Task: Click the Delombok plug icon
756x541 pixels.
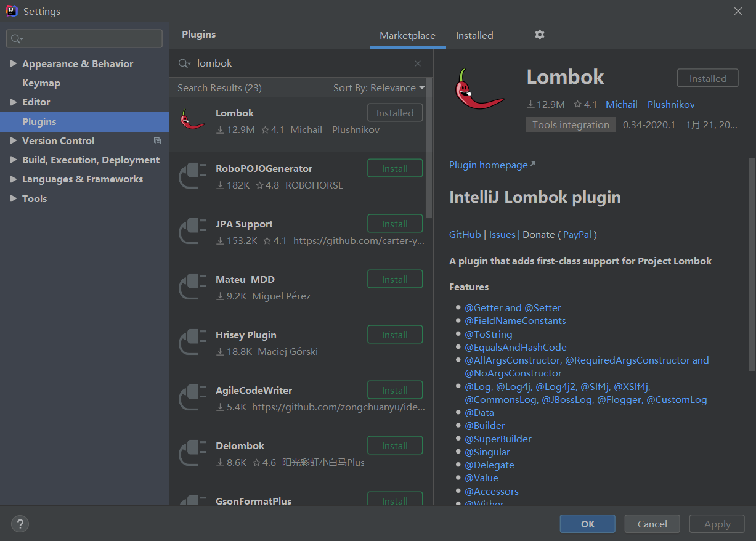Action: click(192, 452)
